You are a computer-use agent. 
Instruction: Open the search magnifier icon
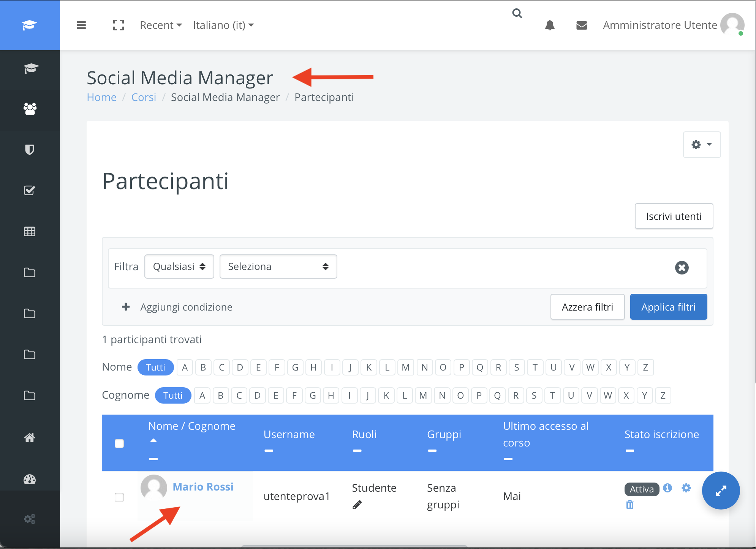pyautogui.click(x=517, y=13)
